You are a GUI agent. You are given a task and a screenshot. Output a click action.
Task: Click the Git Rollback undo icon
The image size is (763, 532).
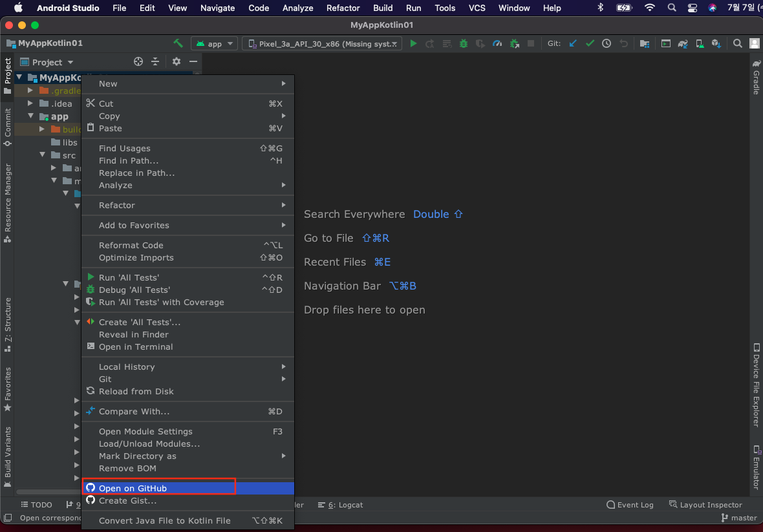623,43
